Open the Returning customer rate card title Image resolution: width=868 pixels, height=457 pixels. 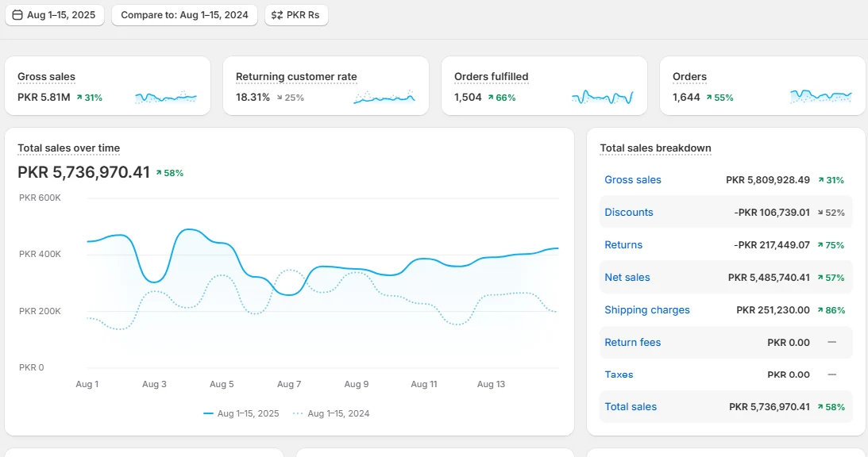coord(296,77)
